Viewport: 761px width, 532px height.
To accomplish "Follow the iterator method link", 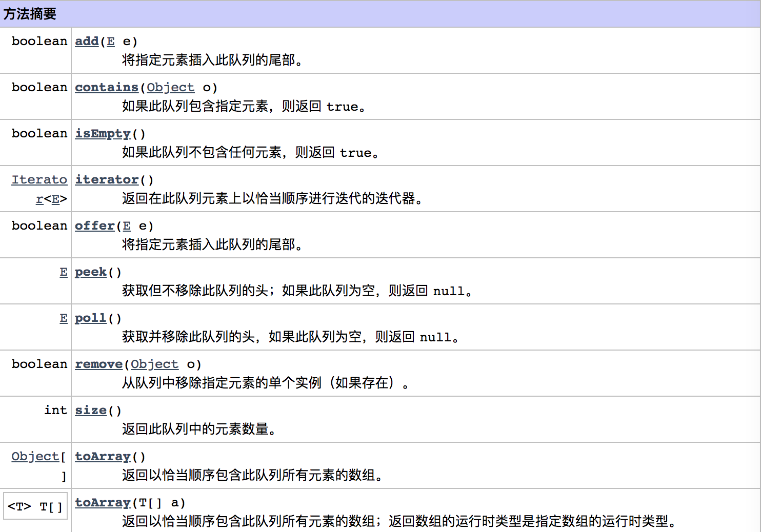I will click(x=107, y=179).
